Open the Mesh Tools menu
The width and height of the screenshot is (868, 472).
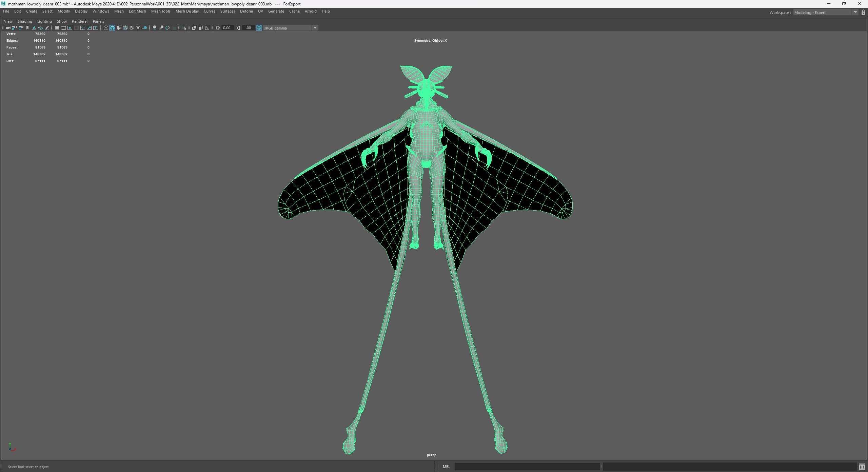161,11
